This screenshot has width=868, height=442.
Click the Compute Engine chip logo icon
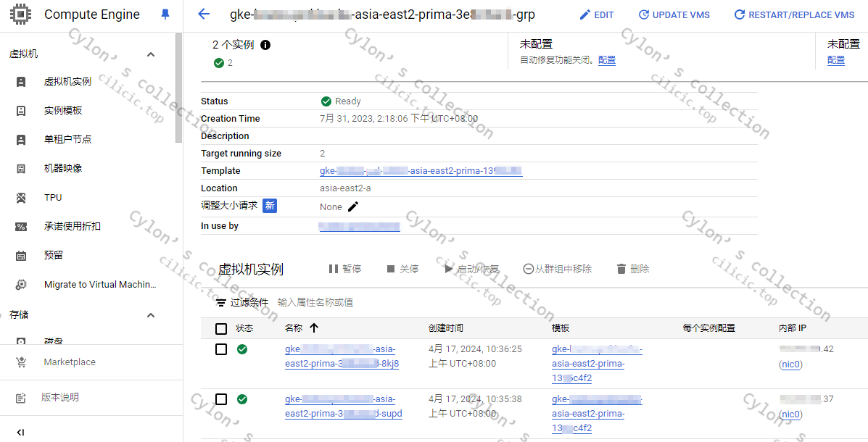click(21, 14)
